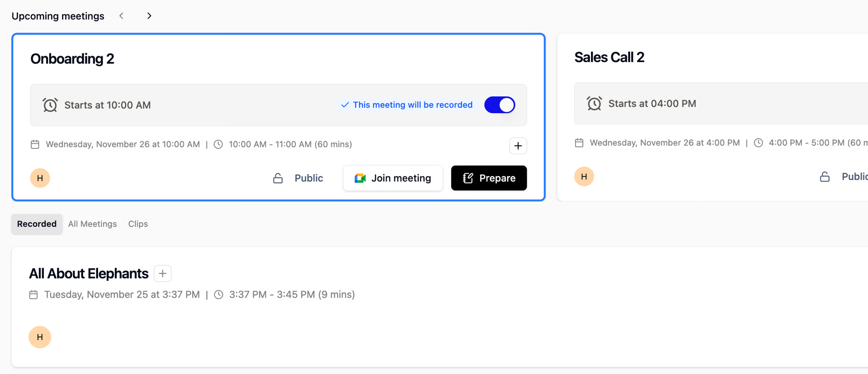
Task: Open the Sales Call 2 meeting title
Action: tap(609, 57)
